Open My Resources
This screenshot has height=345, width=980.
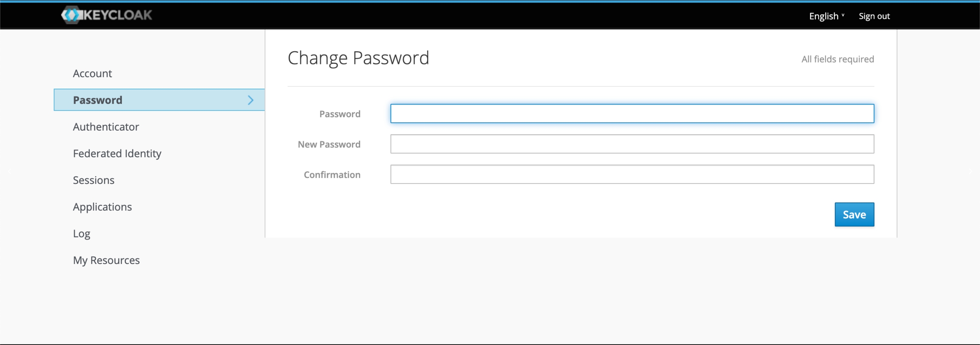[106, 260]
